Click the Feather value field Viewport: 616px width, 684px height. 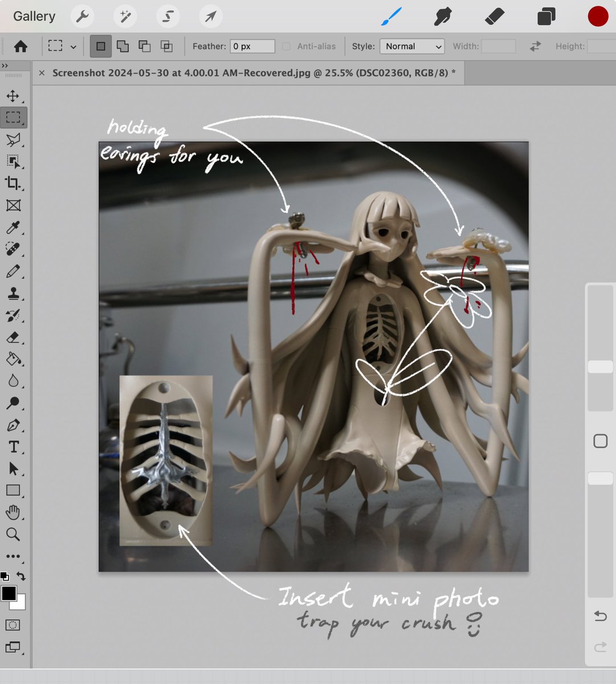pos(252,46)
